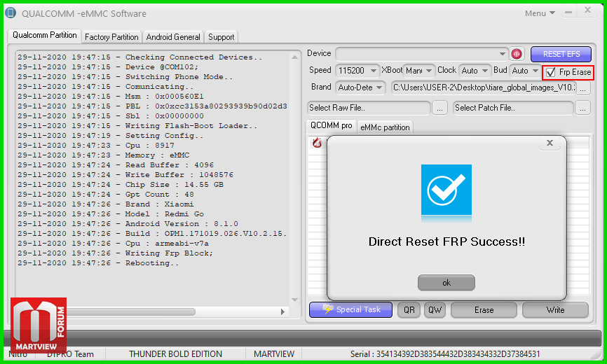Click the 'Chip Size : 14.55 GB' log line
This screenshot has height=364, width=607.
[x=121, y=185]
